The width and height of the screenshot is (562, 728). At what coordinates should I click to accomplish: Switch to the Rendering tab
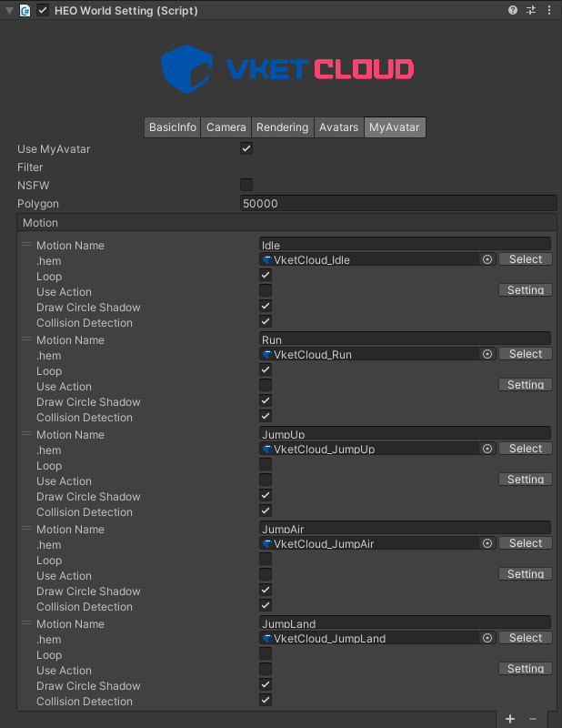pyautogui.click(x=282, y=127)
